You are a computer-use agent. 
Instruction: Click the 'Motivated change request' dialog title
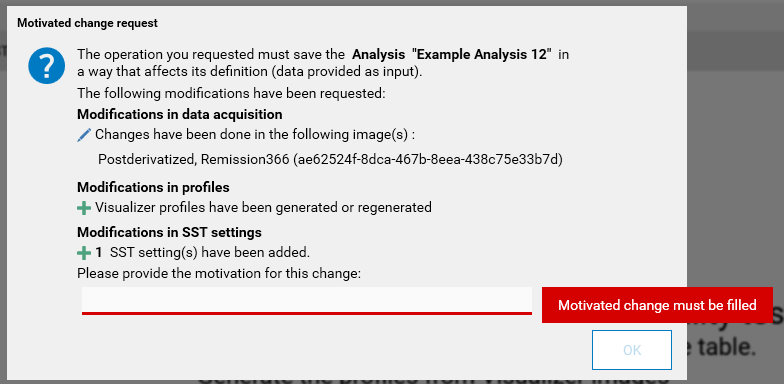pos(88,23)
